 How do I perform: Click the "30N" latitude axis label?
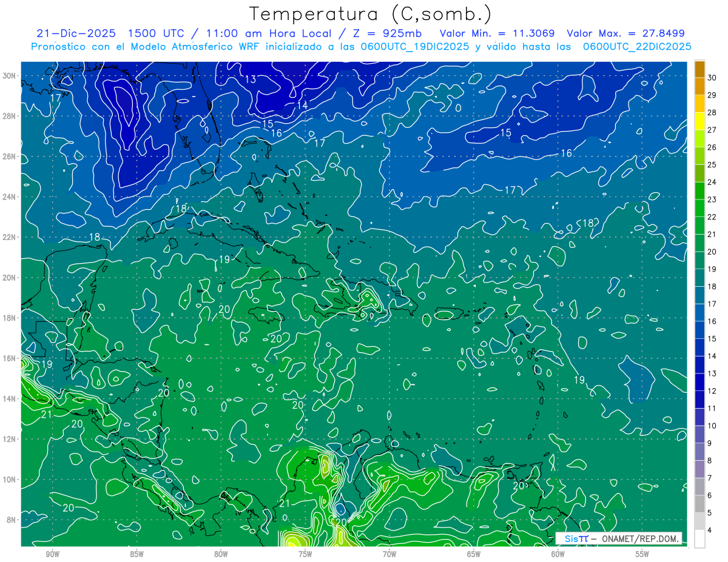[10, 76]
